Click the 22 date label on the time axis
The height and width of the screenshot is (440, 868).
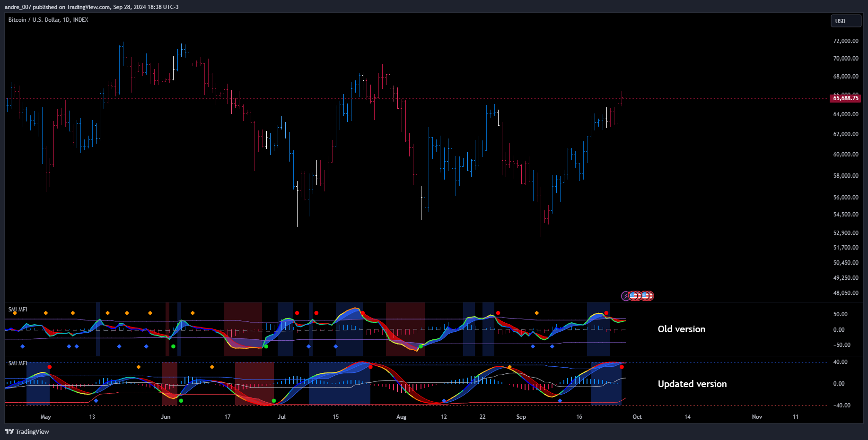pyautogui.click(x=482, y=417)
